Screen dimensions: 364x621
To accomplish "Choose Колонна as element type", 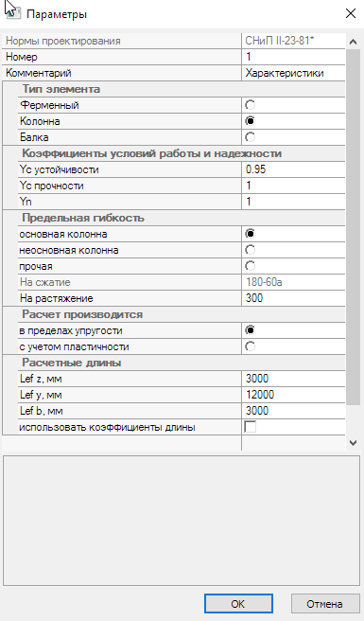I will pyautogui.click(x=250, y=121).
